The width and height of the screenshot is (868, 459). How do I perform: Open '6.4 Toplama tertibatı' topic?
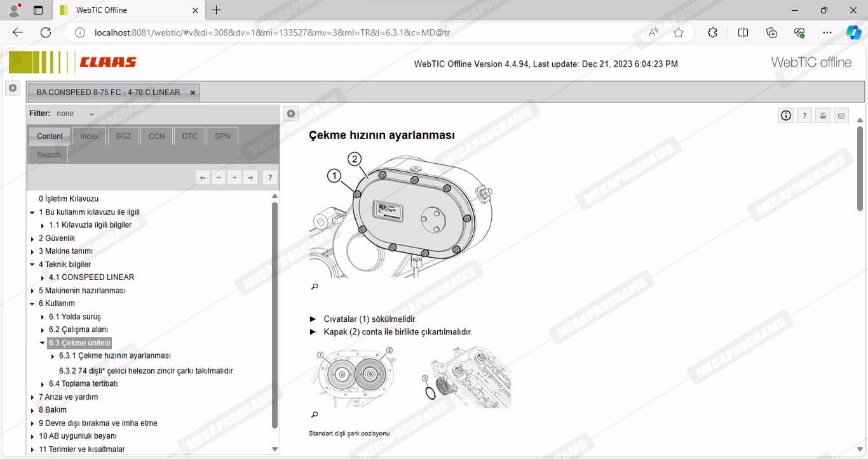[x=83, y=384]
